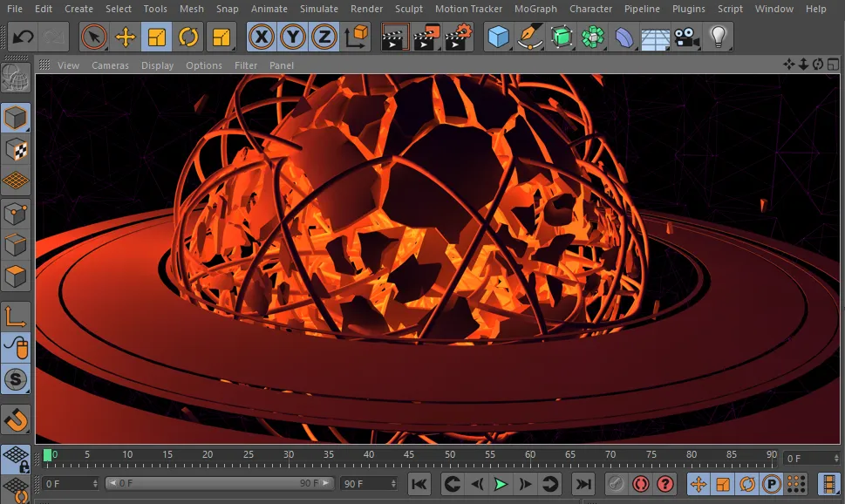Toggle Tweak mode mouse icon

click(16, 348)
